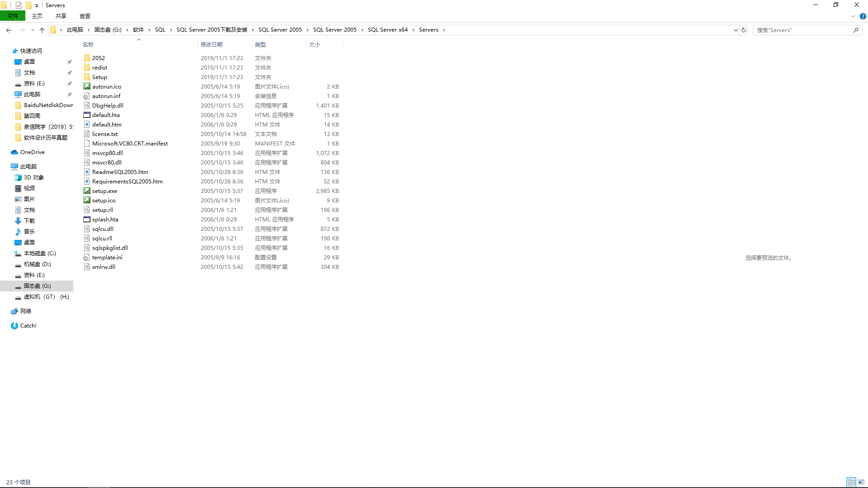Select the Setup folder
The width and height of the screenshot is (868, 488).
click(x=99, y=77)
